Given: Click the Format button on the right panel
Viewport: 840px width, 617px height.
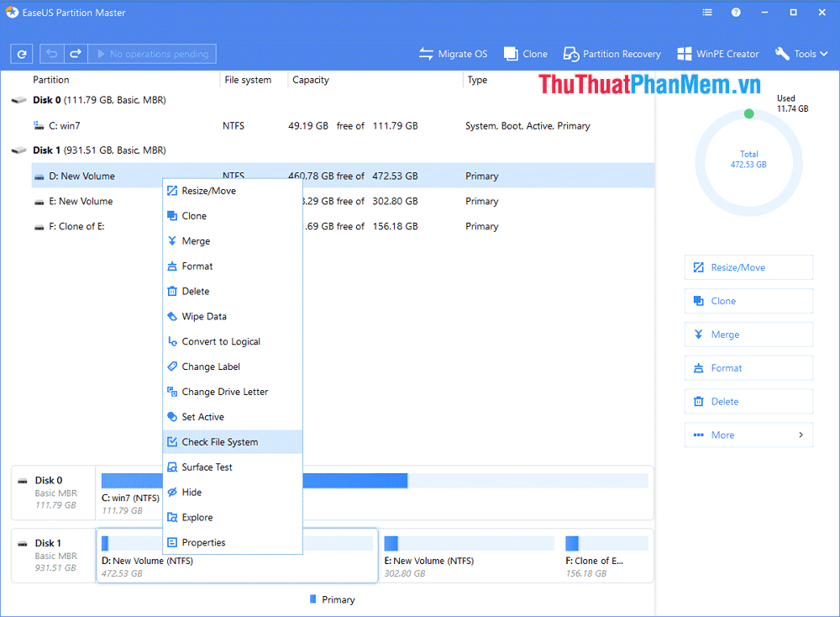Looking at the screenshot, I should [x=748, y=367].
